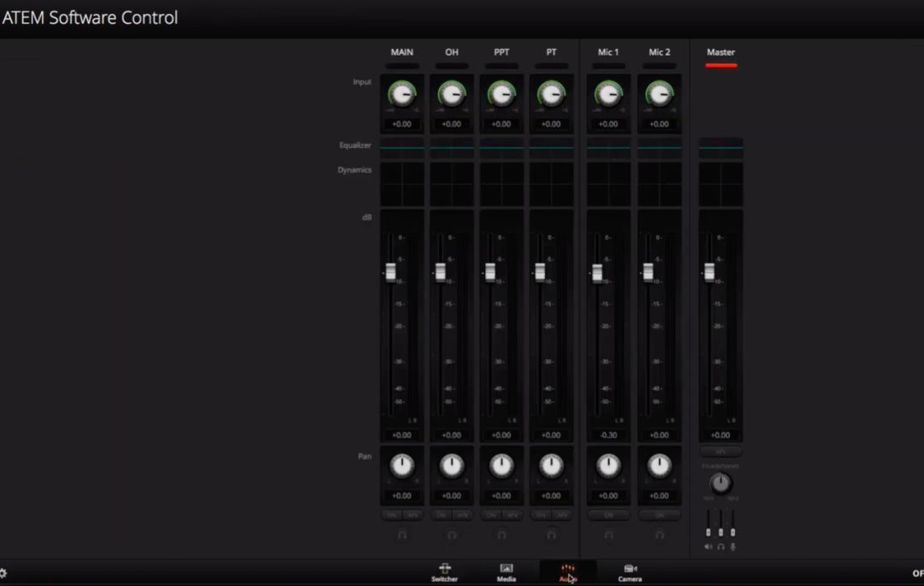
Task: Click the Mic 1 pan knob
Action: tap(608, 465)
